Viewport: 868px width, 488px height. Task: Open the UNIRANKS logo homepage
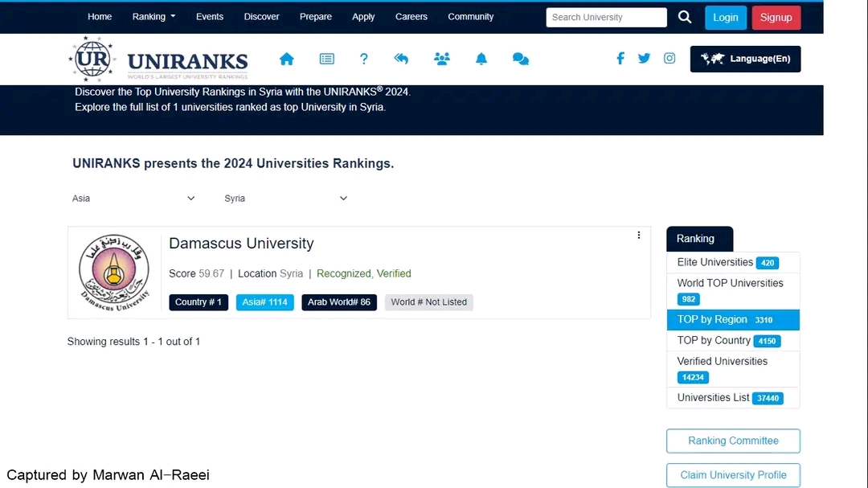(158, 59)
